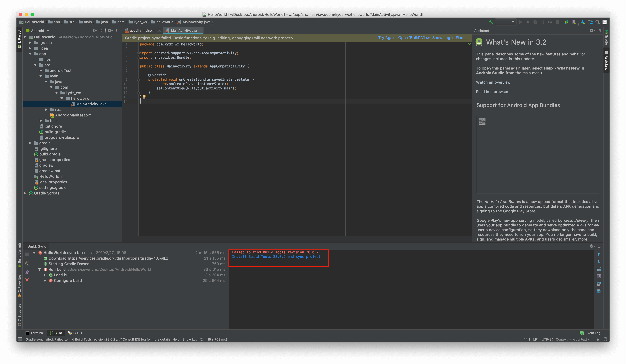This screenshot has height=364, width=626.
Task: Open Project Structure icon in toolbar
Action: 590,22
